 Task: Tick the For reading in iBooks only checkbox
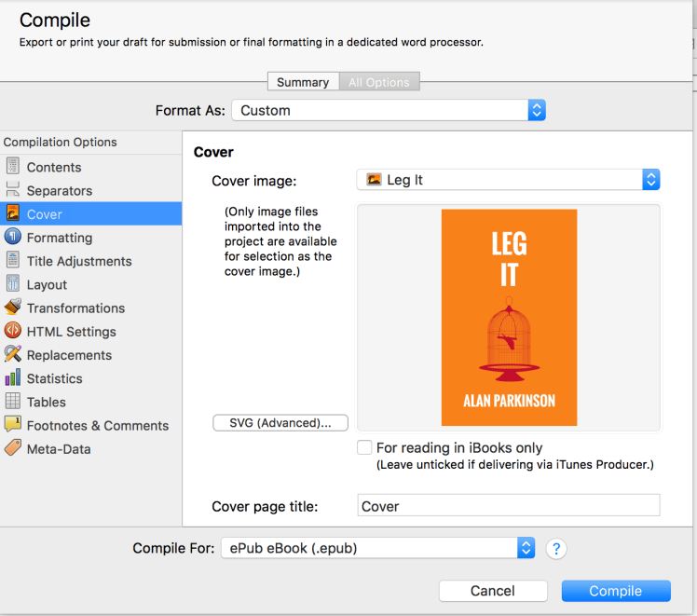(x=364, y=447)
